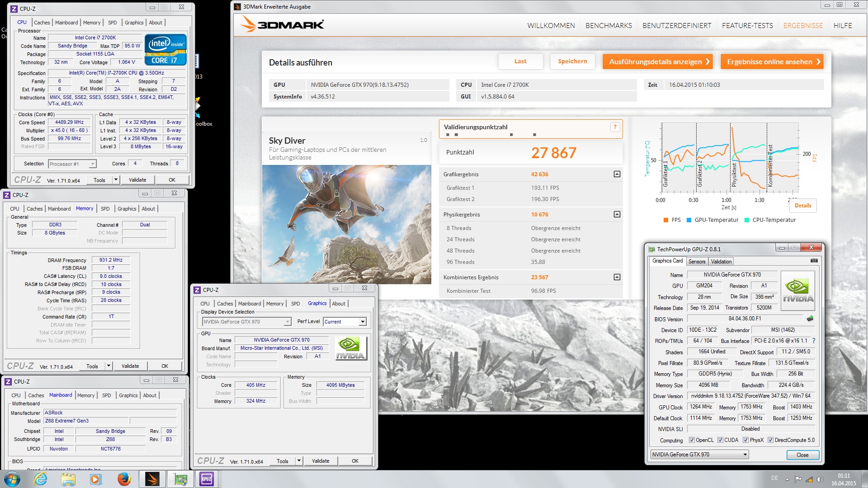Open the FEATURE-TESTS tab in 3DMark
868x488 pixels.
pyautogui.click(x=747, y=26)
